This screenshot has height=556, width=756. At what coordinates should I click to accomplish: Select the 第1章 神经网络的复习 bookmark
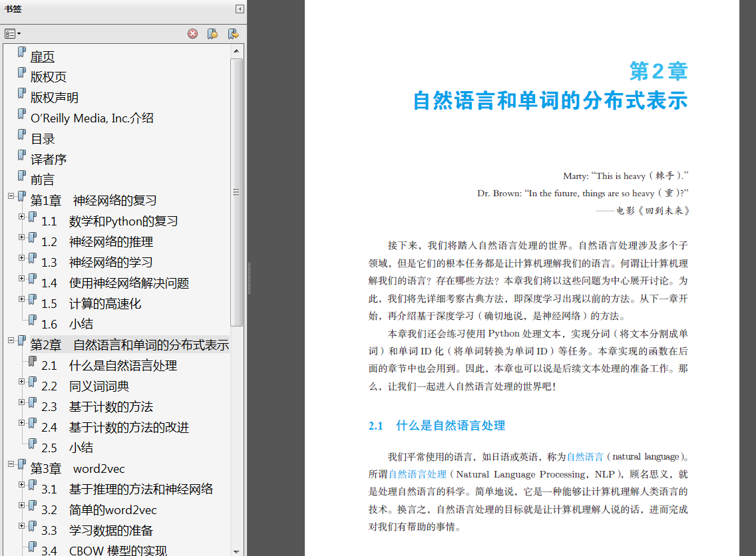pyautogui.click(x=94, y=201)
